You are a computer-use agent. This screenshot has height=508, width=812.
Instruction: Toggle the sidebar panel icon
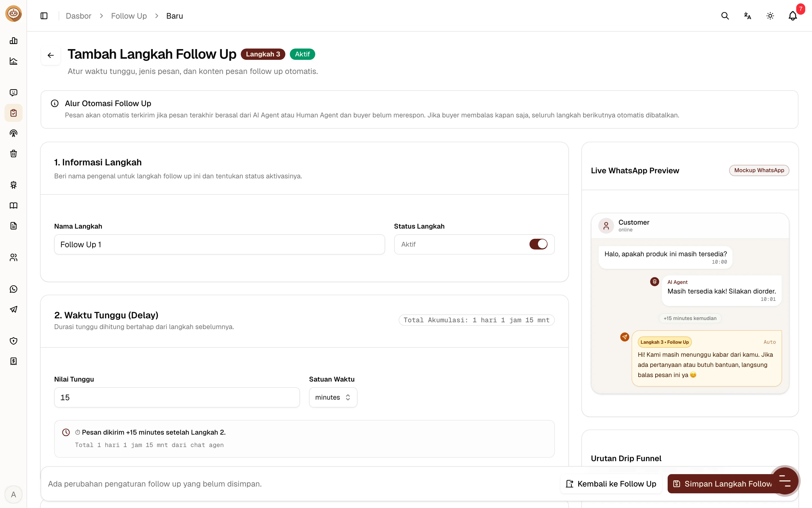coord(44,16)
